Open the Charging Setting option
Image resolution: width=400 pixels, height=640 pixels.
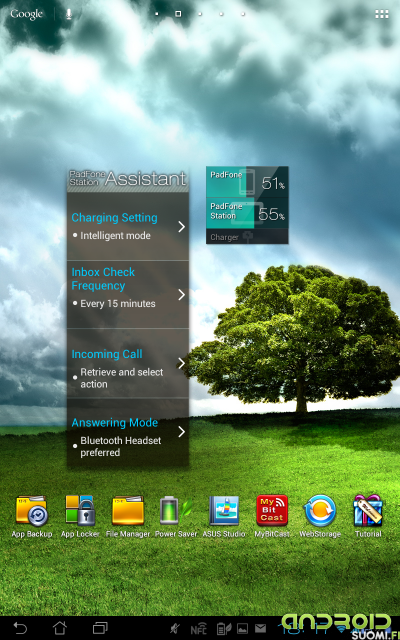(128, 226)
